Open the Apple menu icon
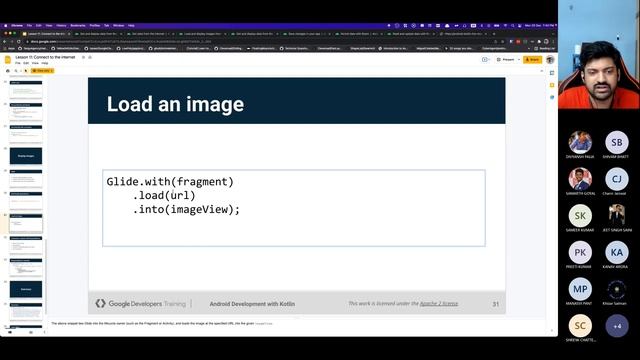 (6, 26)
